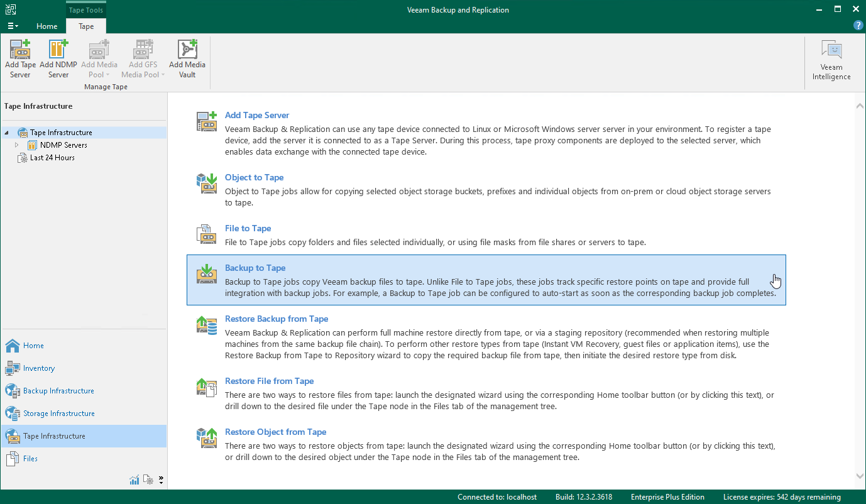
Task: Click the Restore Object from Tape icon
Action: 207,437
